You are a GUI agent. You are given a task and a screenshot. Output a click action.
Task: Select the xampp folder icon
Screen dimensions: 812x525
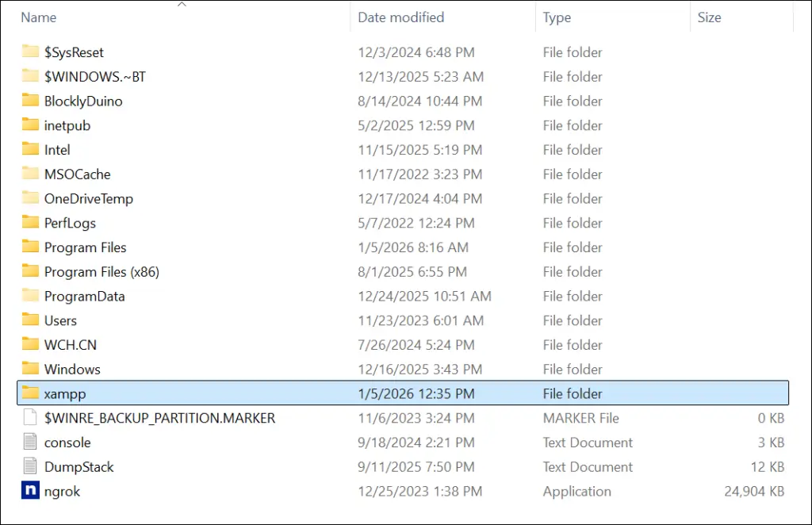30,393
